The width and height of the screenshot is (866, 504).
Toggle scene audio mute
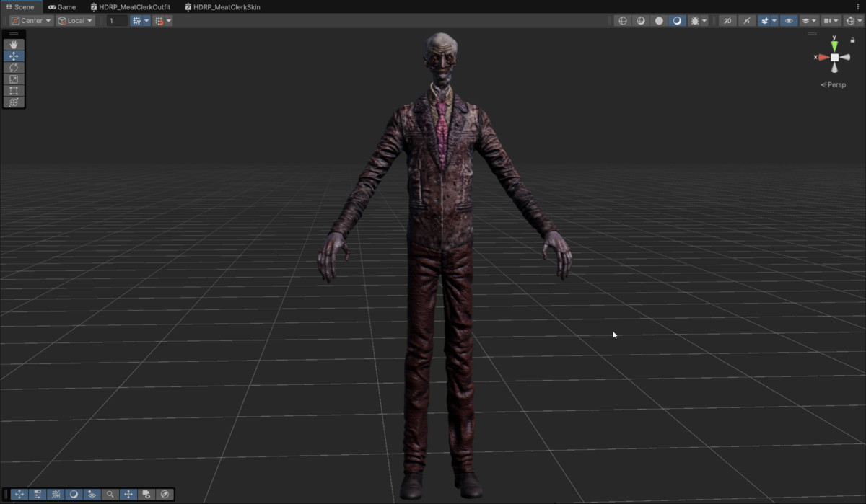click(747, 21)
